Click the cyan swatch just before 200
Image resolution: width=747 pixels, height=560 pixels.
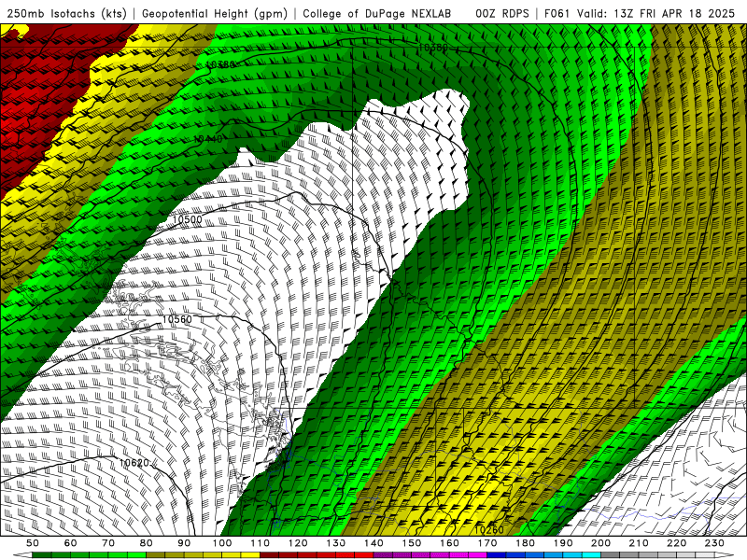tap(591, 555)
